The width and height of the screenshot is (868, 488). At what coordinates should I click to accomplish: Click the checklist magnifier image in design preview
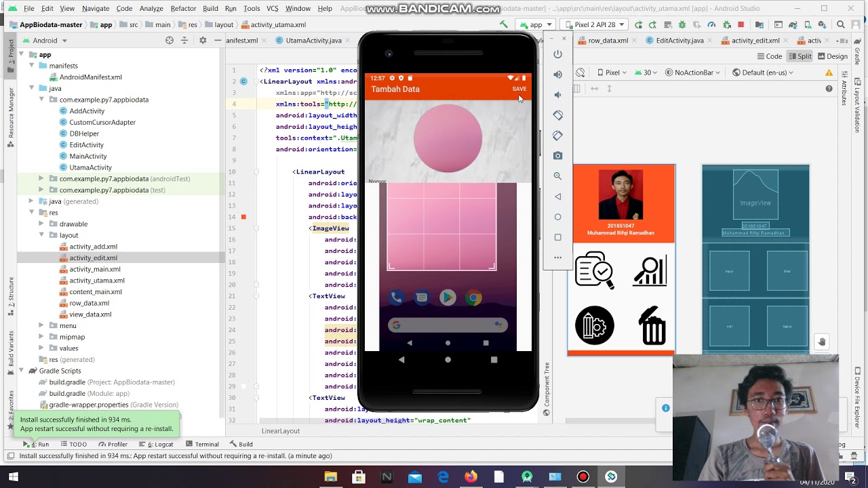(x=595, y=270)
